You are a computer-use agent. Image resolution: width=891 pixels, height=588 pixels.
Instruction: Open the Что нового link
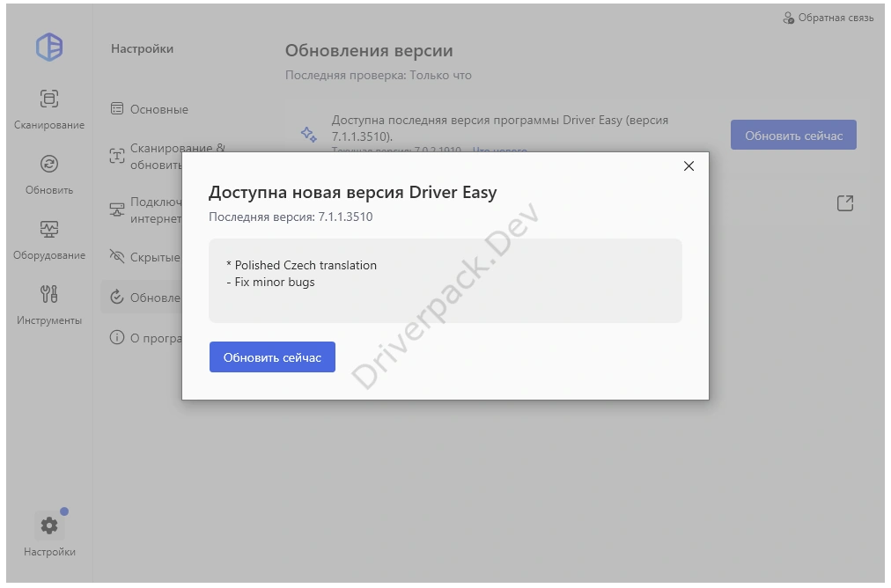(499, 150)
